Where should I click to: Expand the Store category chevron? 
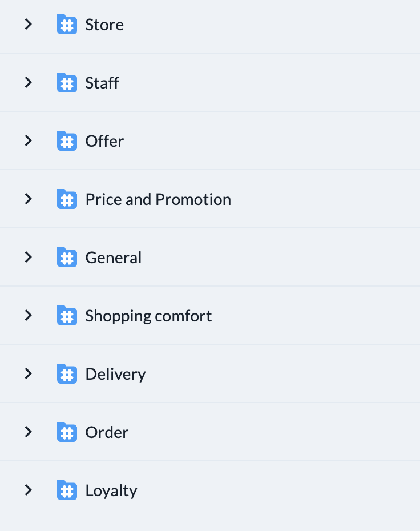pyautogui.click(x=29, y=24)
